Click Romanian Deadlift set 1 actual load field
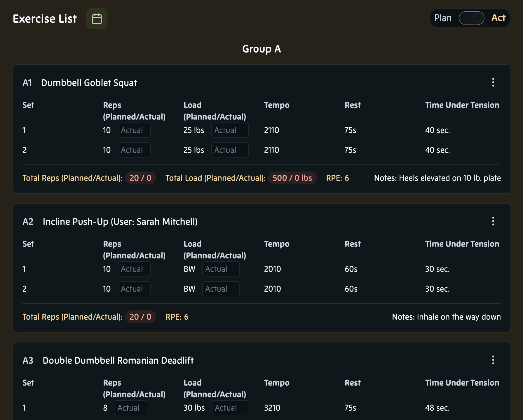 pos(231,408)
